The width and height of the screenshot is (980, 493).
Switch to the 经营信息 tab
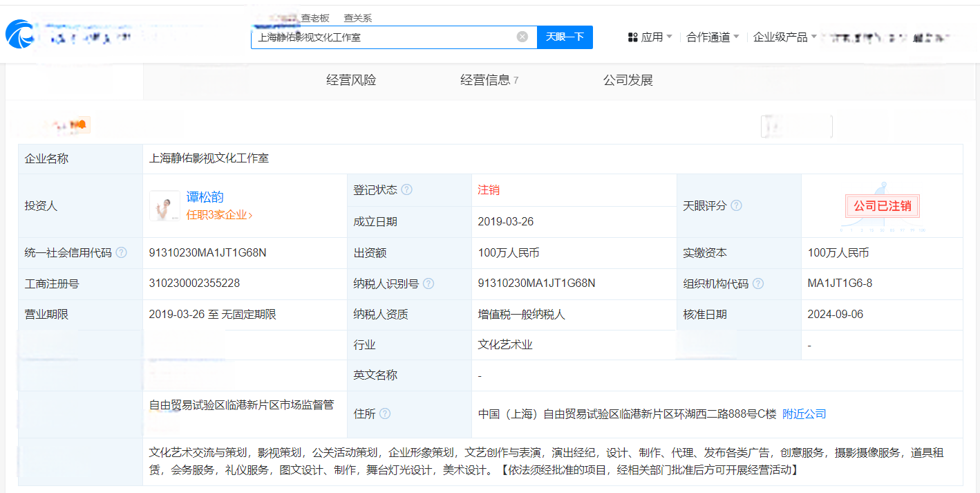[489, 80]
